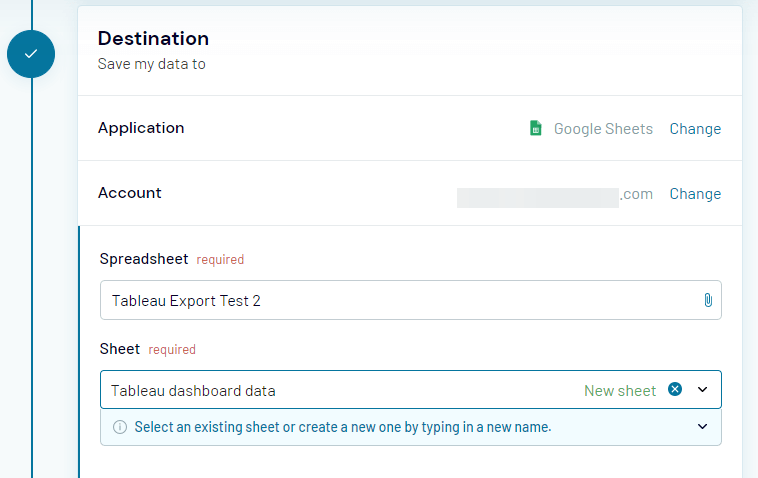Change the connected account
This screenshot has width=758, height=478.
[695, 194]
